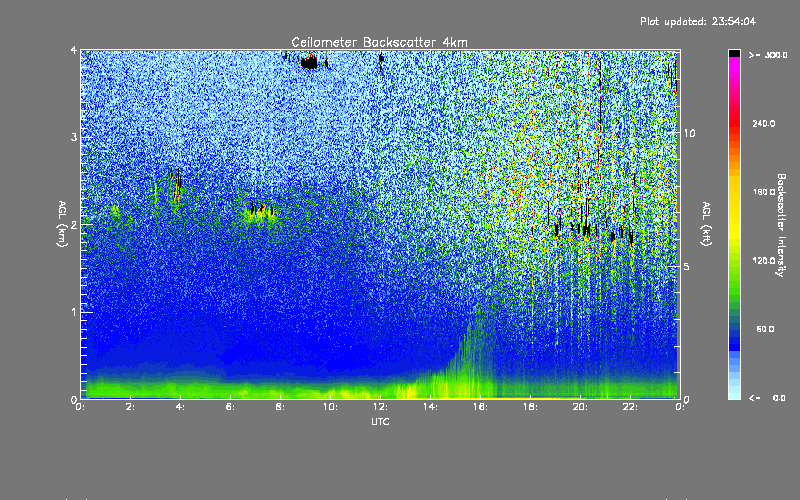800x500 pixels.
Task: Click the "<= 0.0" colorbar value
Action: tap(768, 398)
